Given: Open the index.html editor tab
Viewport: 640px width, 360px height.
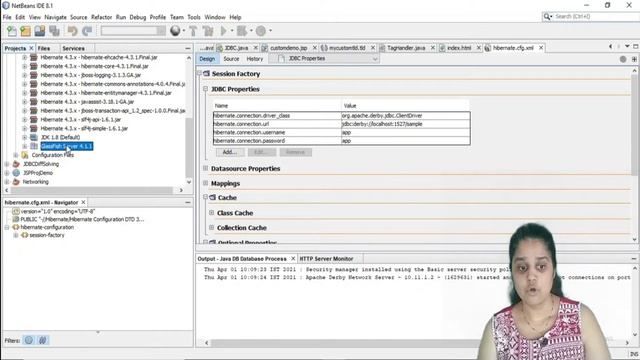Looking at the screenshot, I should click(x=459, y=48).
